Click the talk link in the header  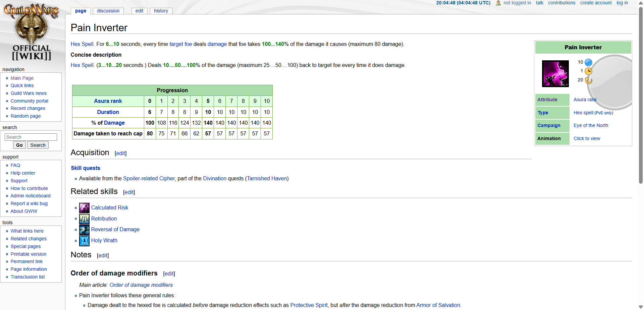539,3
